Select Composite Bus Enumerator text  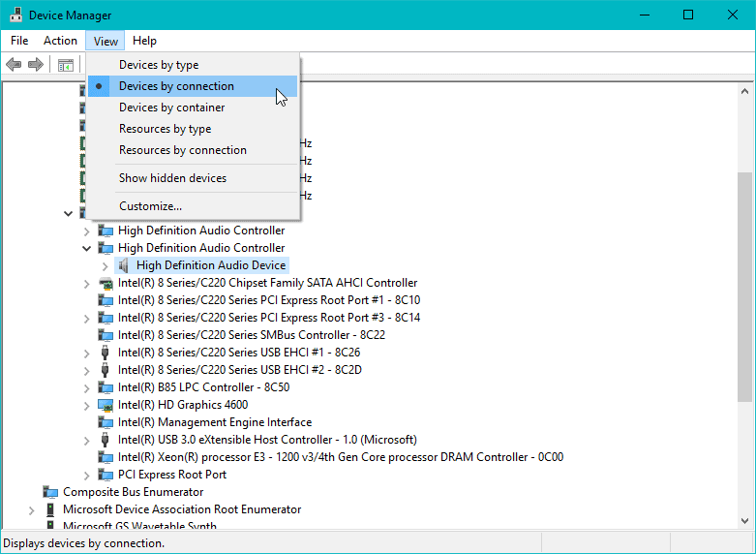(133, 492)
